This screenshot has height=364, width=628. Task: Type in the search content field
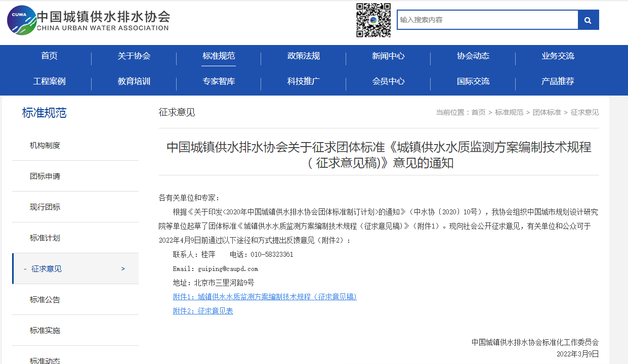(487, 20)
